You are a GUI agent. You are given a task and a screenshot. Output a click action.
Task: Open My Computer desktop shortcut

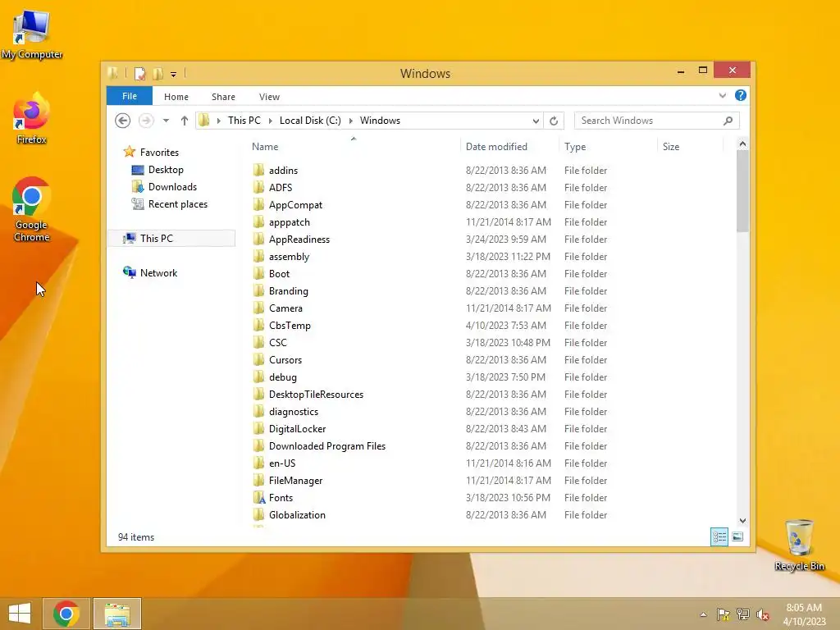coord(32,34)
